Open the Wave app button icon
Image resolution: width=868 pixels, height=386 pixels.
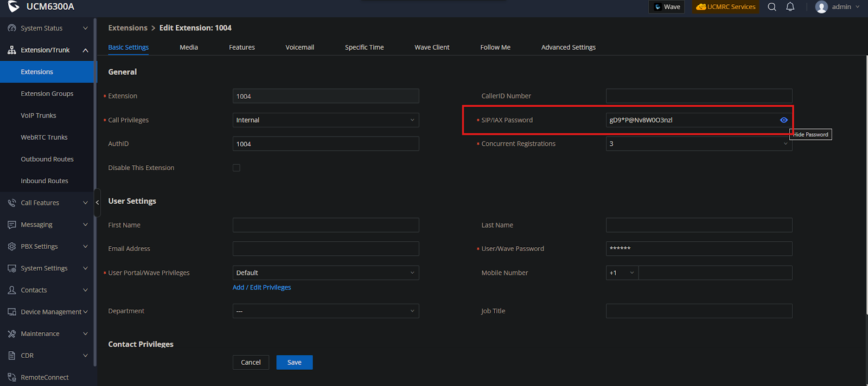(658, 7)
